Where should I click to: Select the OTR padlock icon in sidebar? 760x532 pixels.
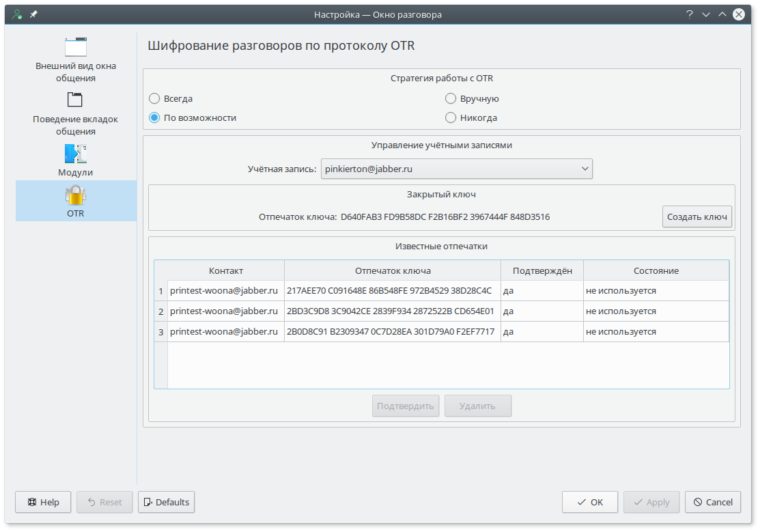[76, 195]
